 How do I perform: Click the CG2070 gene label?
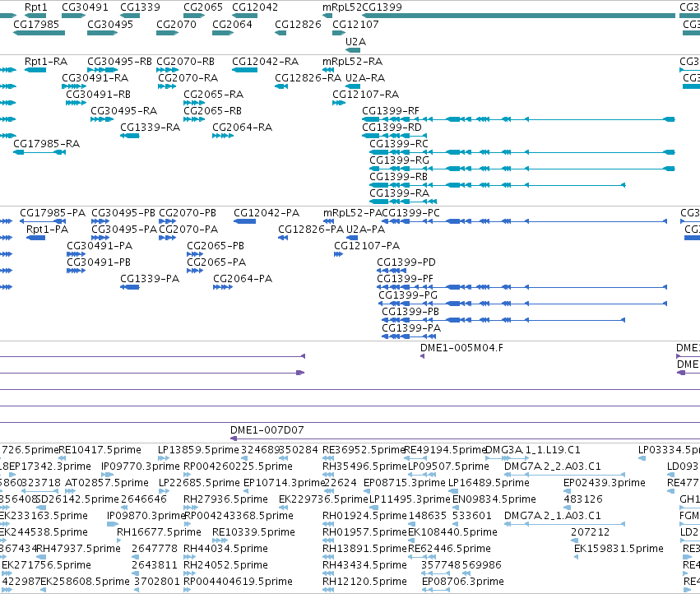pyautogui.click(x=176, y=24)
